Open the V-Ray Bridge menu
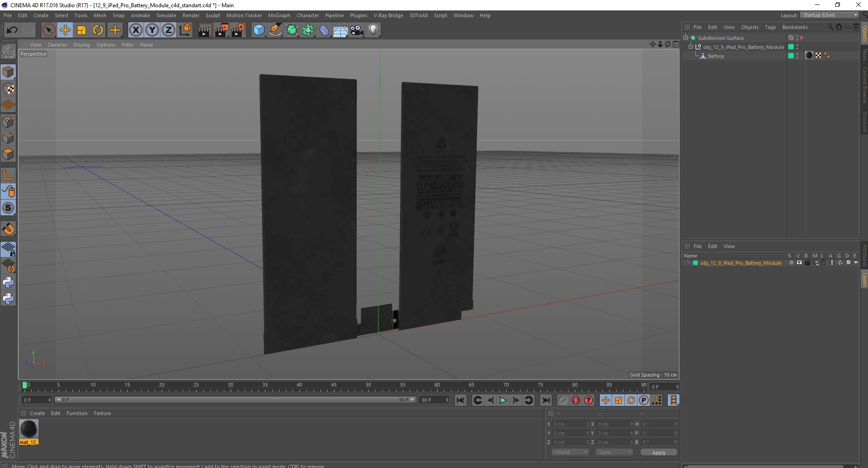Image resolution: width=868 pixels, height=468 pixels. point(388,15)
